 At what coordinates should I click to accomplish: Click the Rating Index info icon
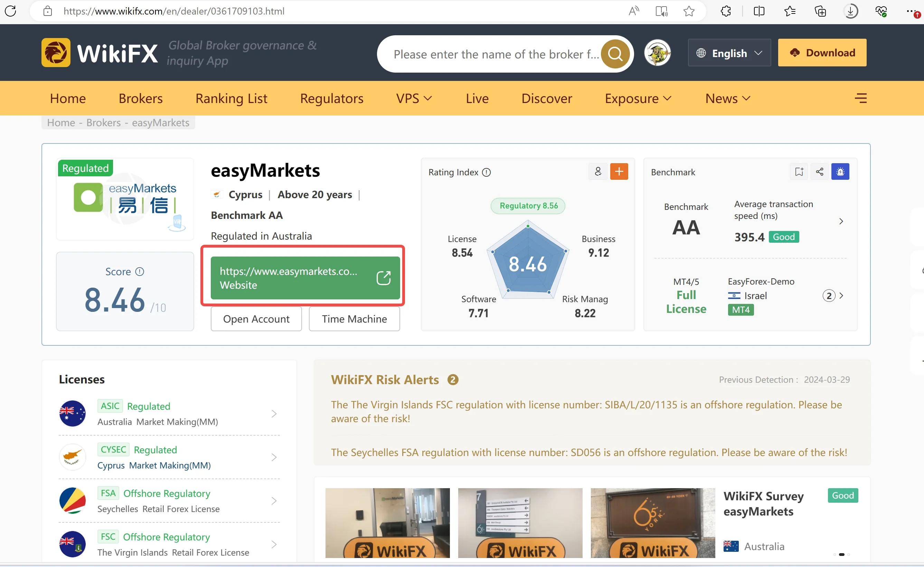point(487,172)
